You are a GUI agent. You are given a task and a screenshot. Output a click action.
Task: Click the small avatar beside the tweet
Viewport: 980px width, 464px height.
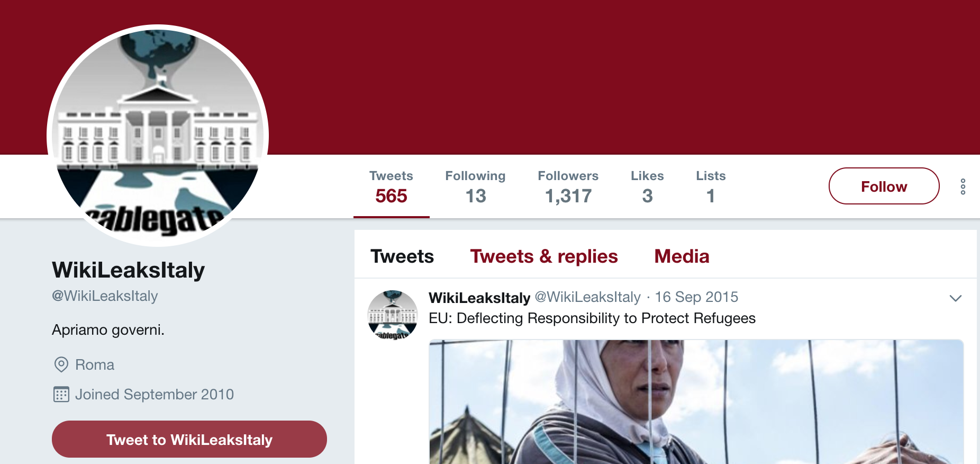click(x=393, y=315)
